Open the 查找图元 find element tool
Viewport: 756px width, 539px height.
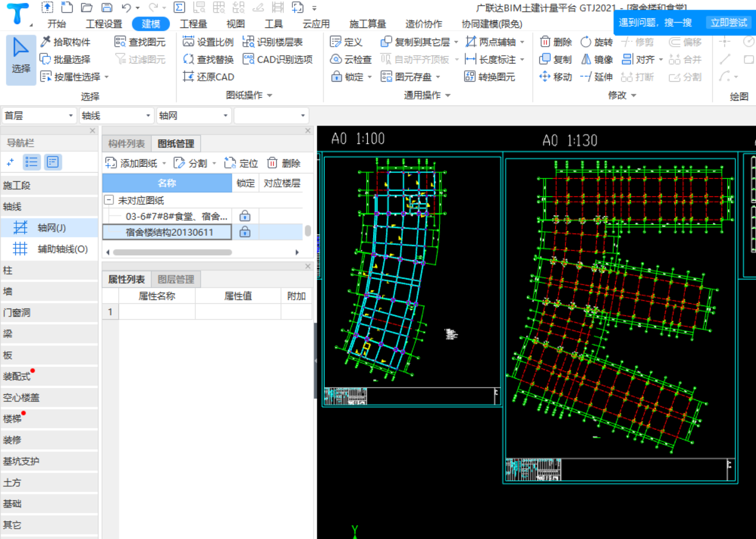[140, 42]
